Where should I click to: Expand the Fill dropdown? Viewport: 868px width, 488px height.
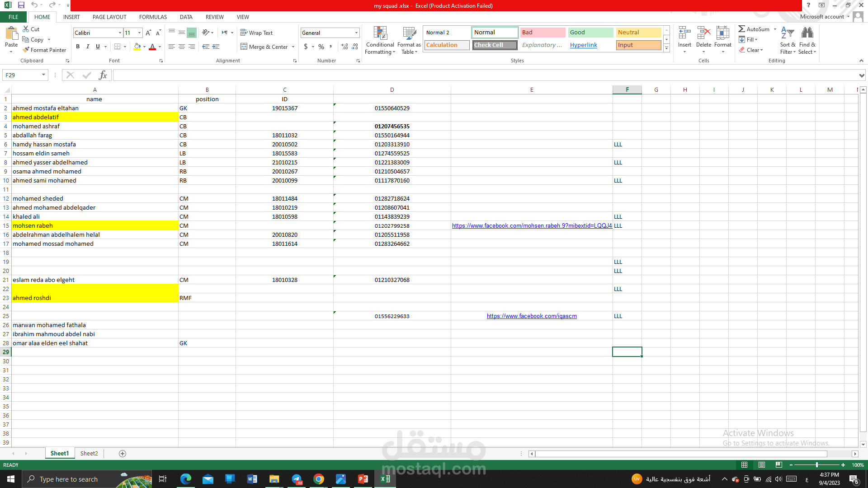748,40
